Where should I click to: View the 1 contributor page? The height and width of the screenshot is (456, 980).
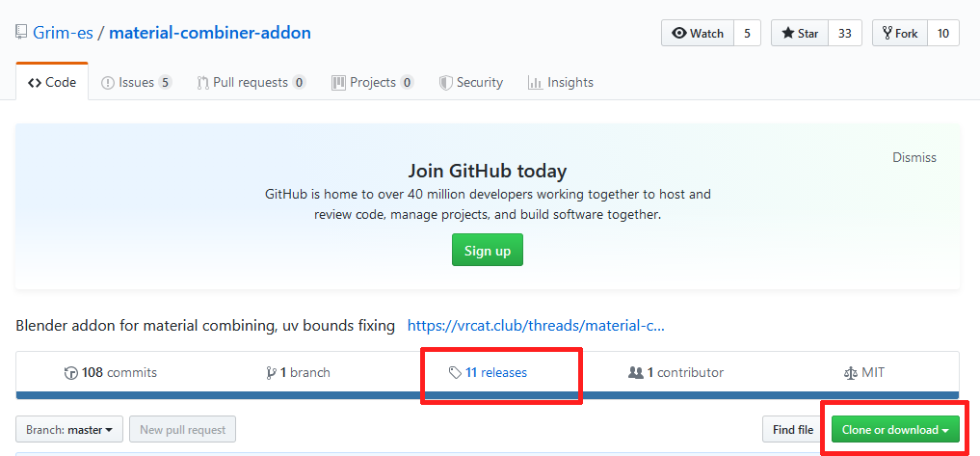(x=675, y=372)
